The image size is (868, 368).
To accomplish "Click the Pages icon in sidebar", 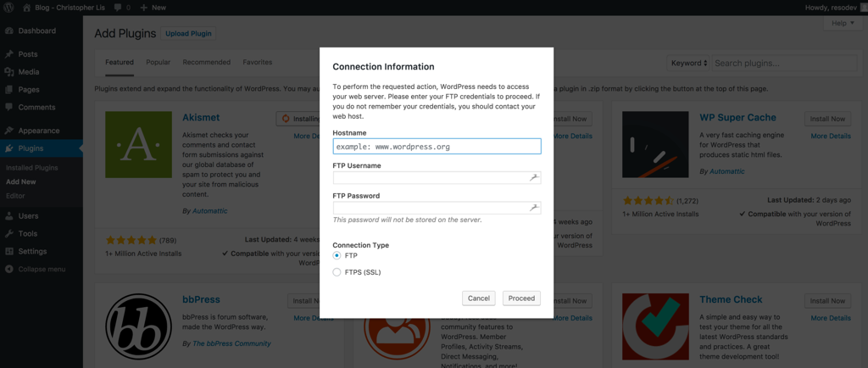I will [x=8, y=90].
